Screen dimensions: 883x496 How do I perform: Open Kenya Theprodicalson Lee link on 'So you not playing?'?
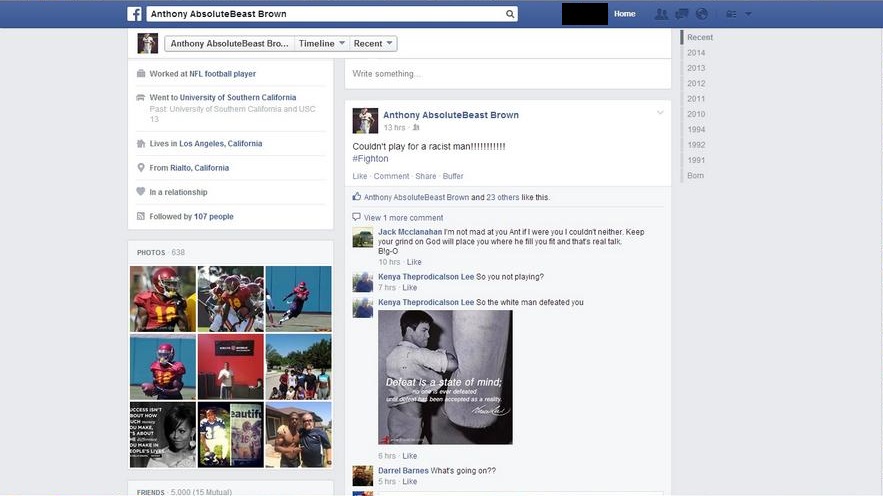(426, 277)
